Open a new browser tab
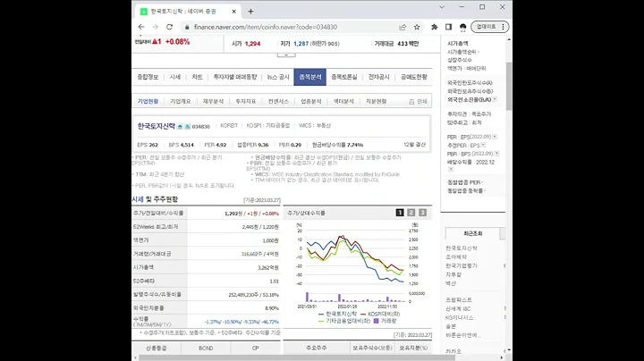 [250, 12]
